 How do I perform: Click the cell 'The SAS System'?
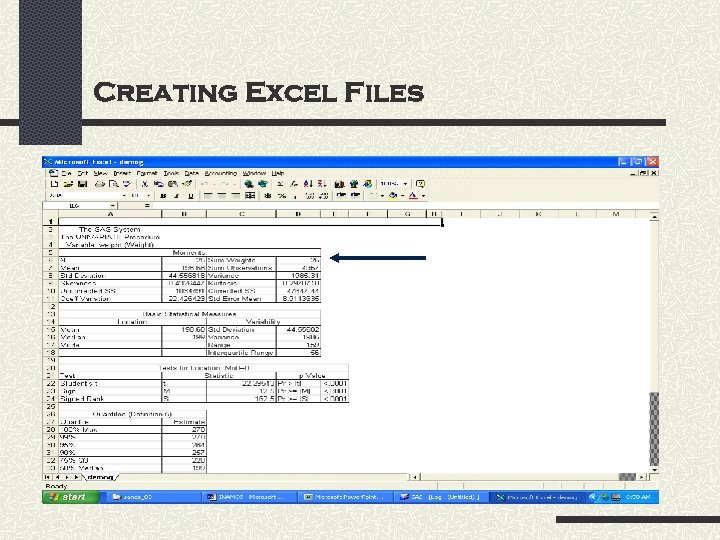(x=110, y=229)
